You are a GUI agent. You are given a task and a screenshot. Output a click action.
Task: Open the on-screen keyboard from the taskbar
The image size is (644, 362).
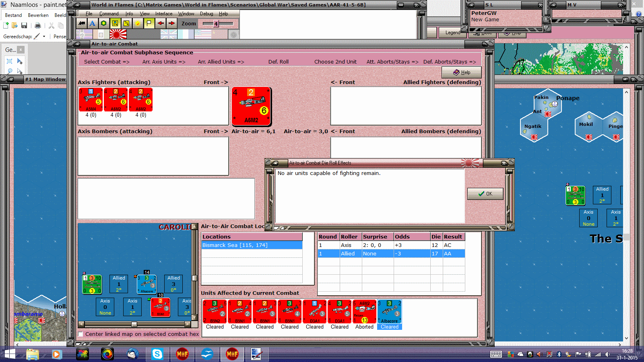[x=496, y=354]
